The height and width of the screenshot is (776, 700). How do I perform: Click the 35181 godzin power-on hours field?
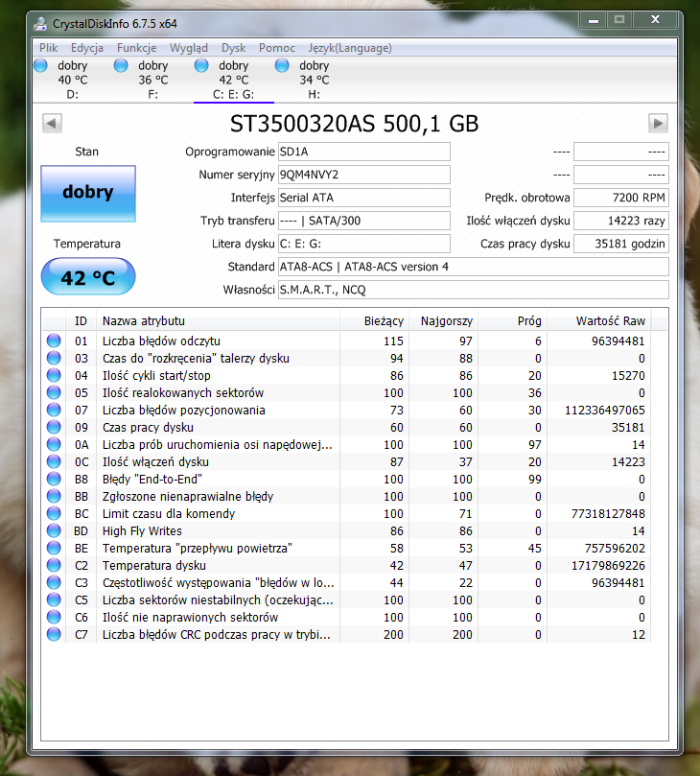pos(620,244)
